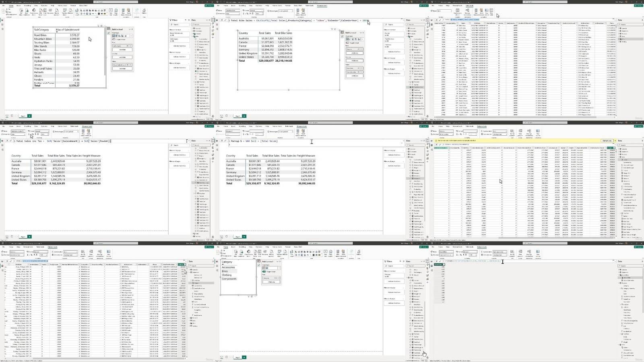Cancel the Total Bike Sales formula edit

click(222, 20)
